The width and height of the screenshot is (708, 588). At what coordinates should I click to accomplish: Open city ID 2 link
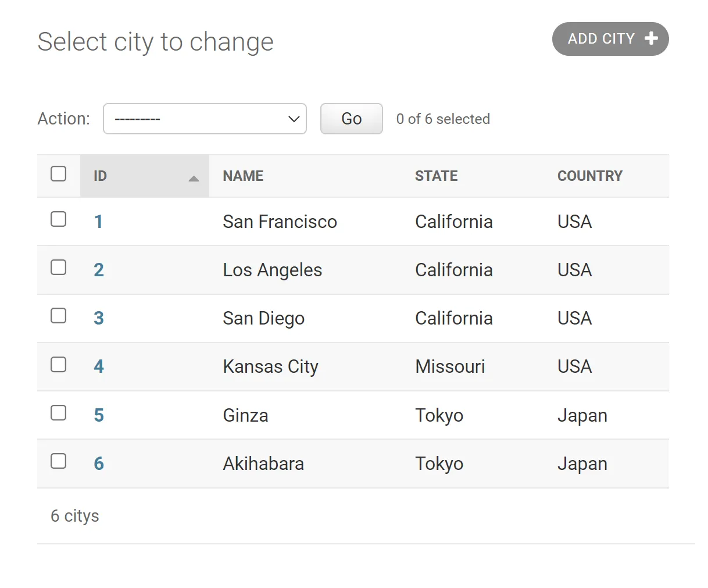click(x=99, y=270)
